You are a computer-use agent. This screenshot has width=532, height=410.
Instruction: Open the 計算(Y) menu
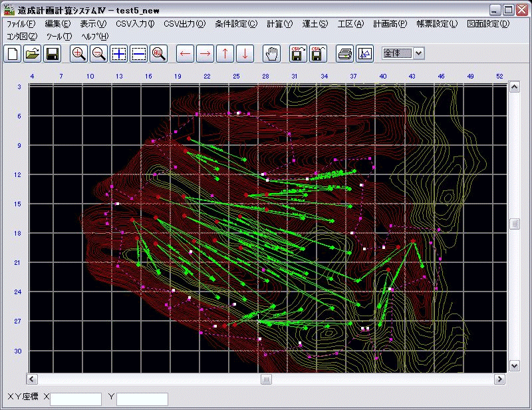279,24
